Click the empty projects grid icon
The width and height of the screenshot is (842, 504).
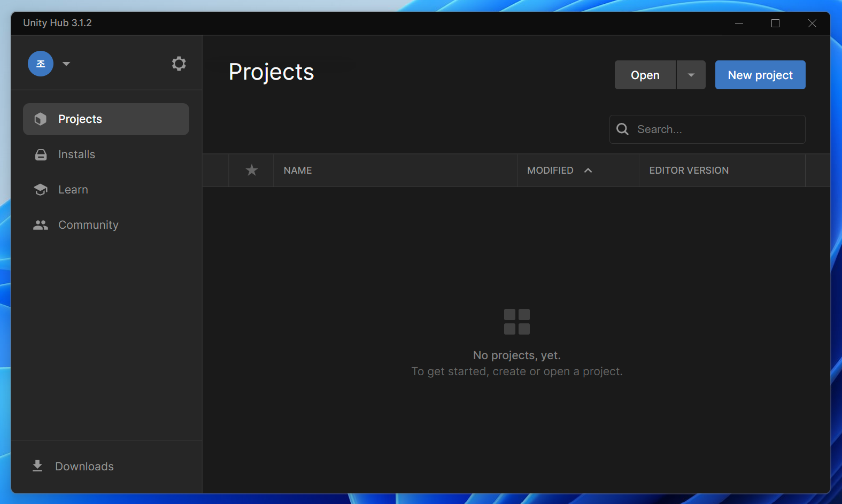click(x=517, y=322)
